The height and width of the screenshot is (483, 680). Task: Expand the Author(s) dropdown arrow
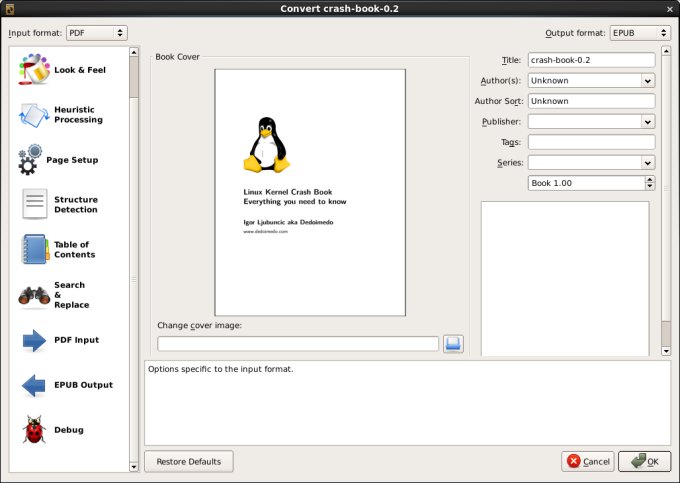(x=647, y=81)
